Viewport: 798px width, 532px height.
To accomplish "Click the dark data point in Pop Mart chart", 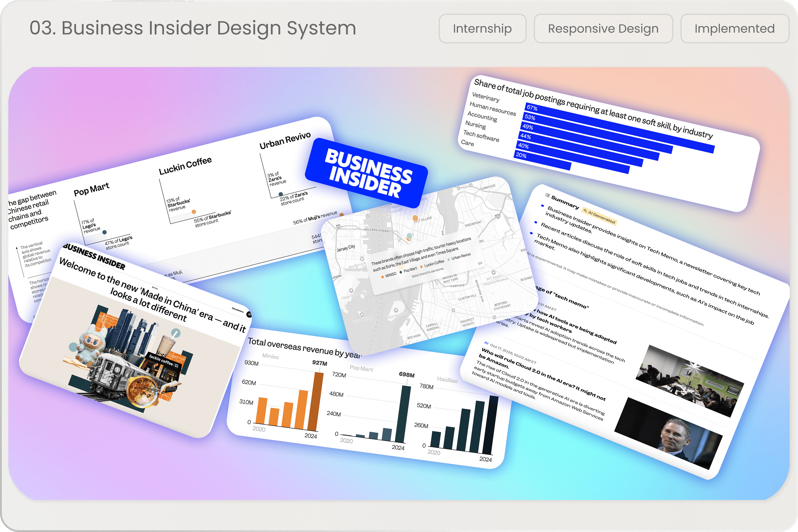I will pos(104,232).
